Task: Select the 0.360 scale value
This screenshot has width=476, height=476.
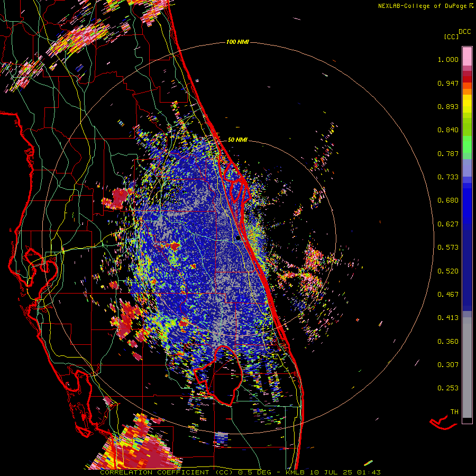Action: pos(448,342)
